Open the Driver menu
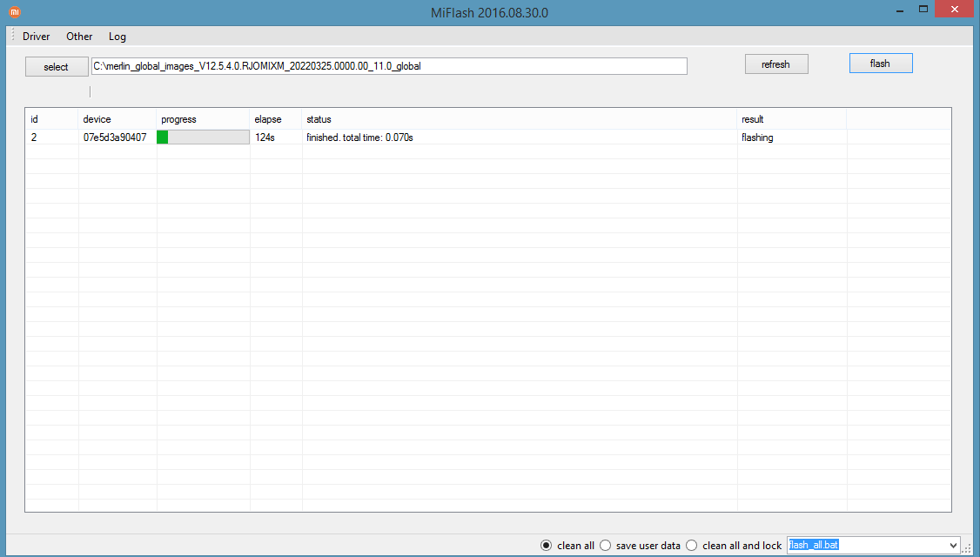Screen dimensions: 980x557 point(37,37)
